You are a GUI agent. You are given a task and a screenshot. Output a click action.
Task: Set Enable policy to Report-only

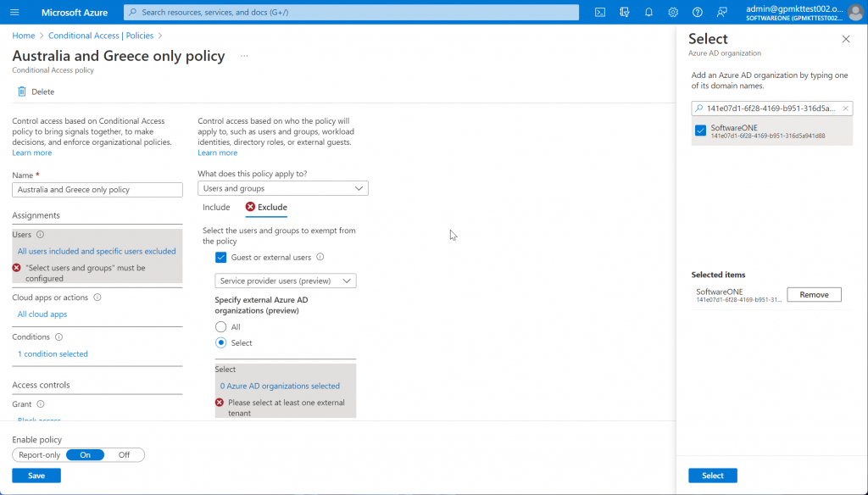[x=41, y=454]
